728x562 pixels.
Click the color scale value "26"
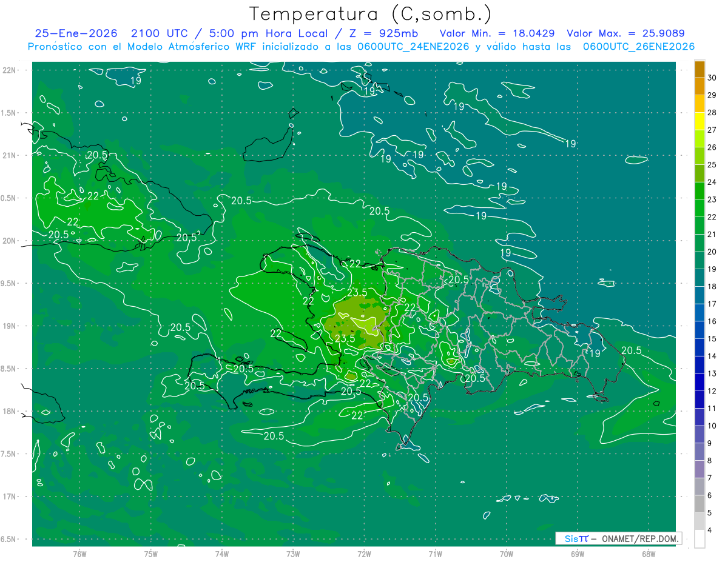pos(712,147)
